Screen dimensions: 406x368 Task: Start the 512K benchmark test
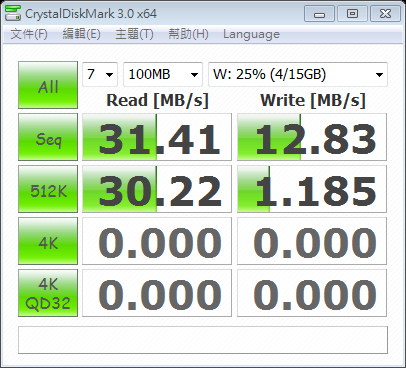pos(48,189)
